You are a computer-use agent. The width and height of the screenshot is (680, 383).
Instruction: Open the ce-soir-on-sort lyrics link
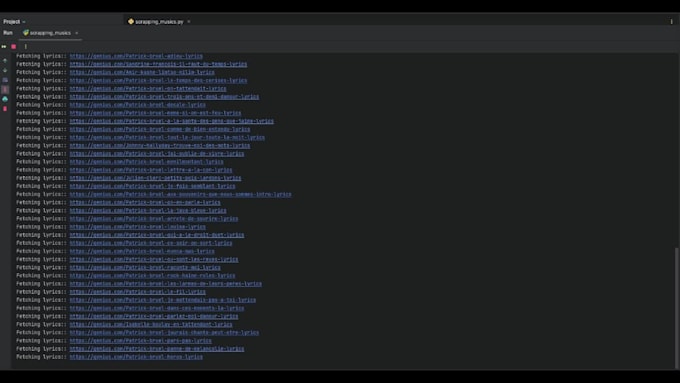pos(151,243)
